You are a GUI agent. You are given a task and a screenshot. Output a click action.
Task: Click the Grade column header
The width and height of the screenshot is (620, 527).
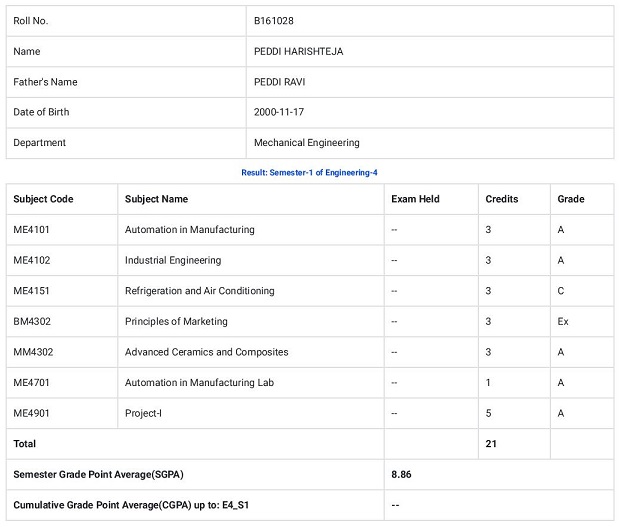571,199
